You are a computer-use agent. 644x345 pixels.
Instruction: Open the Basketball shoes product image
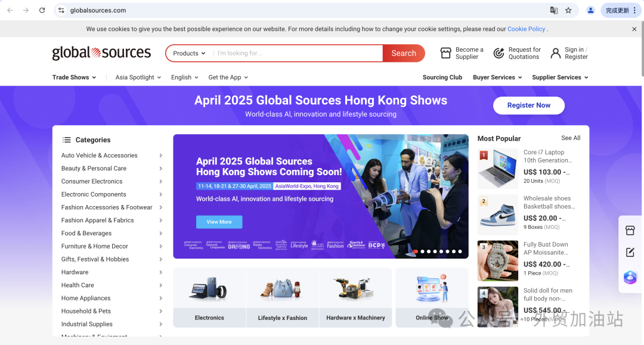498,215
